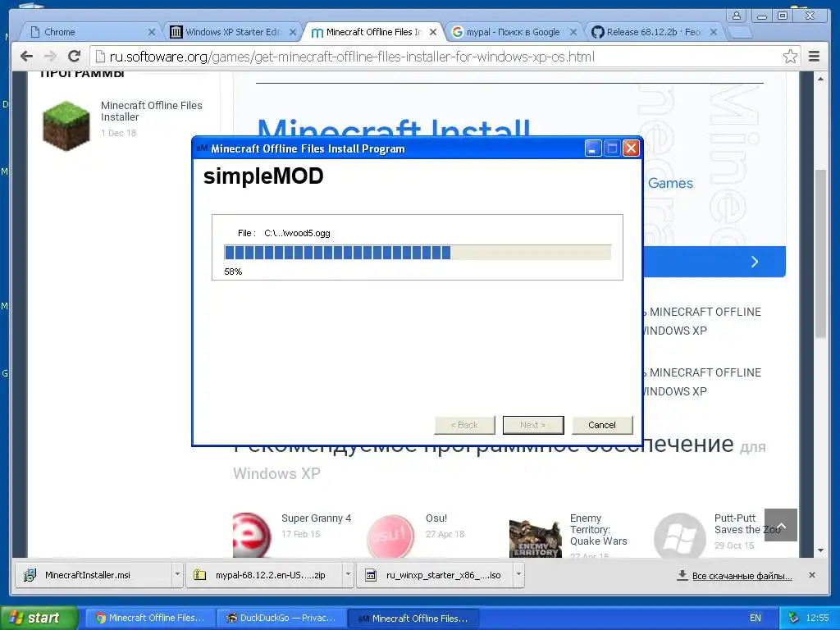Screen dimensions: 840x630
Task: Click the Chrome user profile icon
Action: (737, 16)
